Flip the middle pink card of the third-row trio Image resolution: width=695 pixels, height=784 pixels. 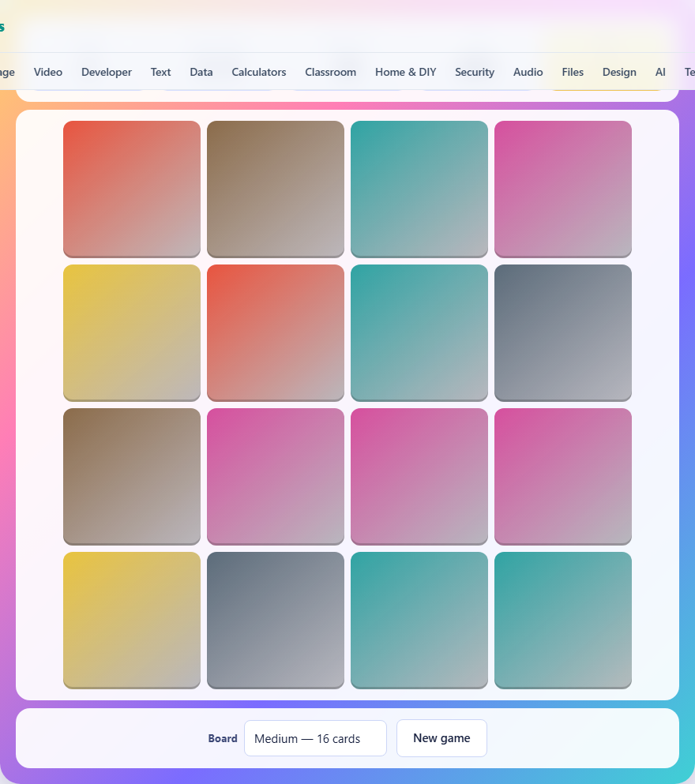[419, 477]
